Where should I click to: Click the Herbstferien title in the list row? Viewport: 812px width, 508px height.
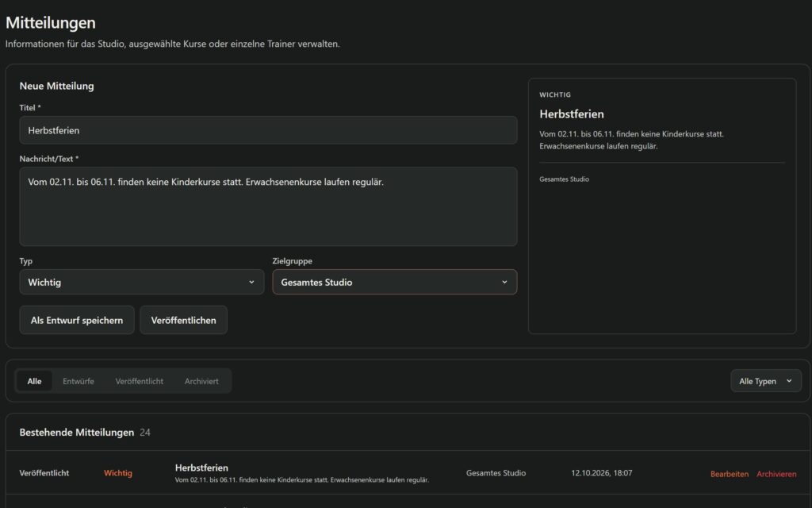pyautogui.click(x=201, y=468)
